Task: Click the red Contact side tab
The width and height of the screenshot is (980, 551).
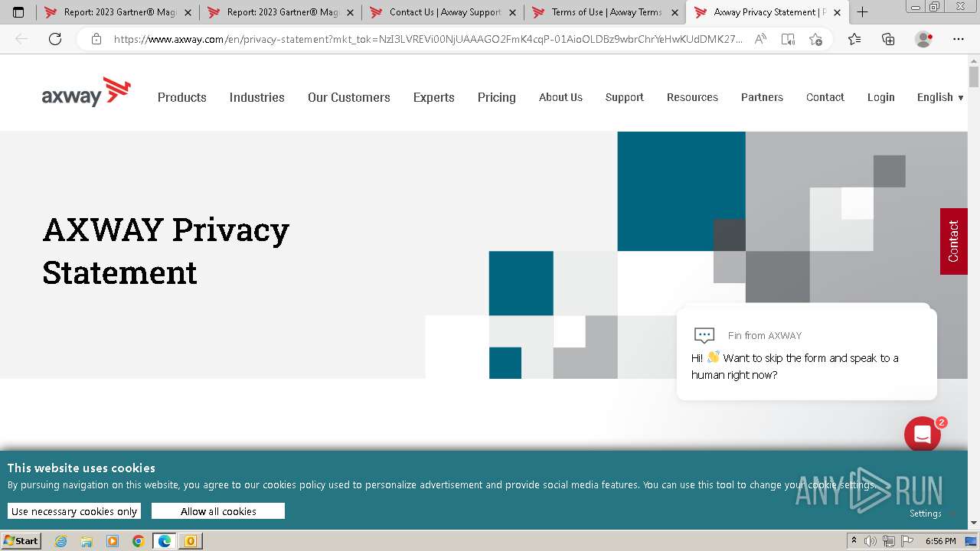Action: tap(953, 241)
